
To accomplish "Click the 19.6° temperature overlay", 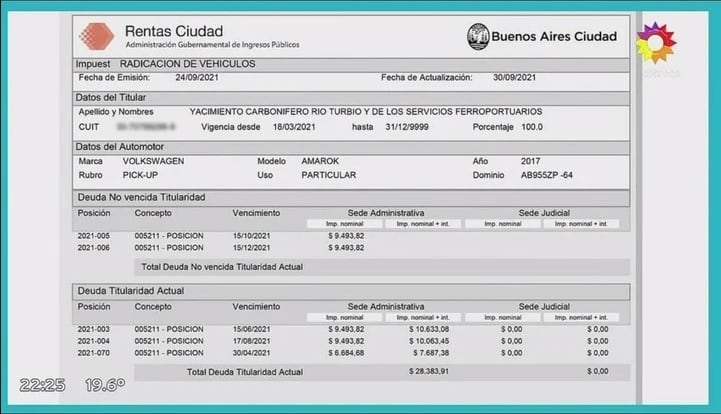I will point(103,384).
